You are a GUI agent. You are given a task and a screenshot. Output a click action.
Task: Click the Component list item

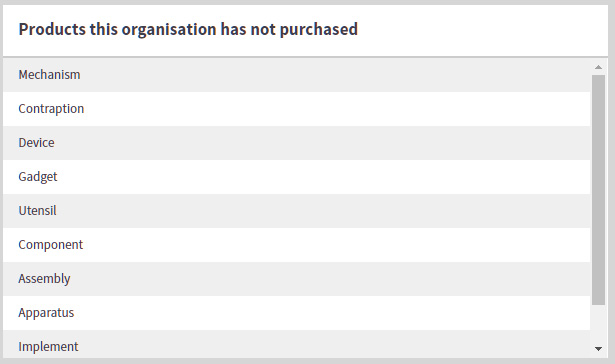297,245
